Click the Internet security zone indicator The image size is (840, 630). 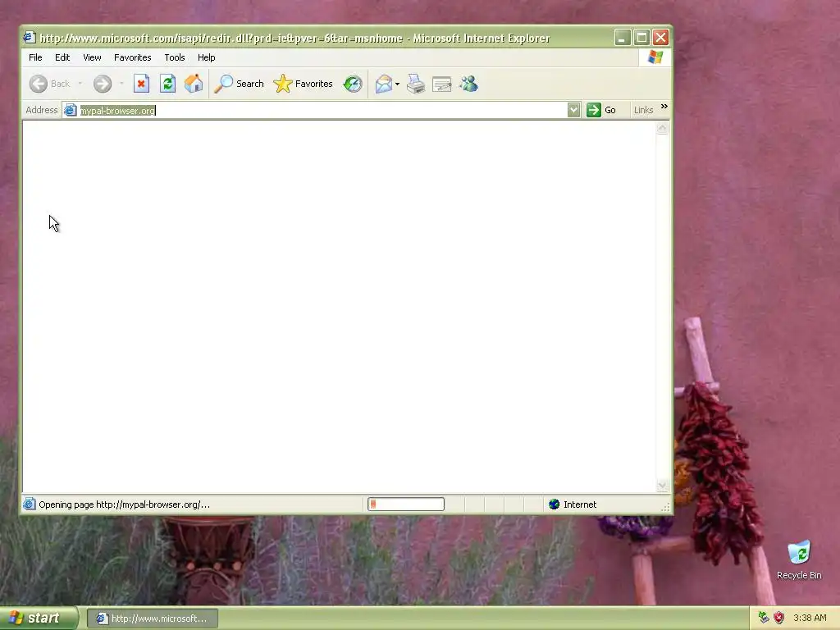pos(573,504)
